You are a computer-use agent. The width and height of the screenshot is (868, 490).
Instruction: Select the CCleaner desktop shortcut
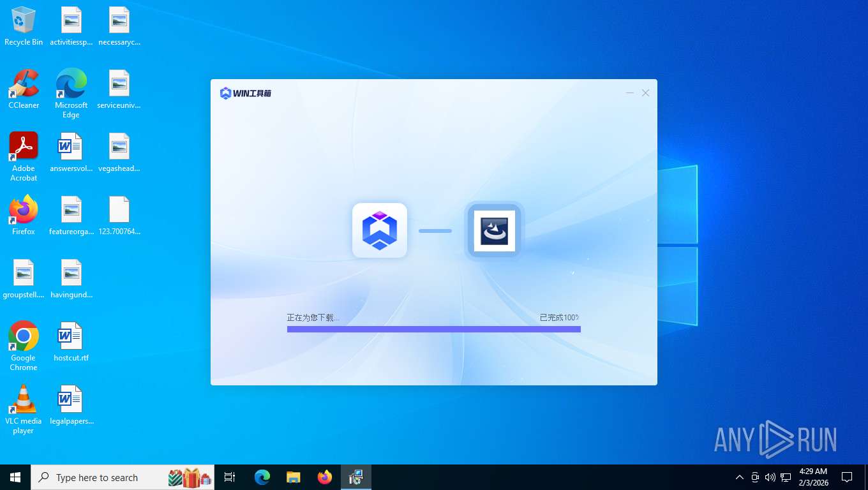click(24, 89)
